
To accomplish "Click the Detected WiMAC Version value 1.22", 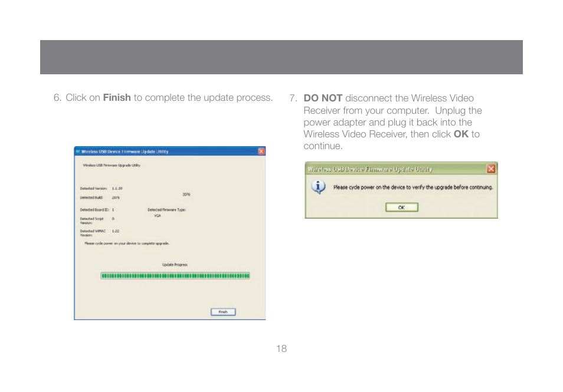I will [116, 231].
